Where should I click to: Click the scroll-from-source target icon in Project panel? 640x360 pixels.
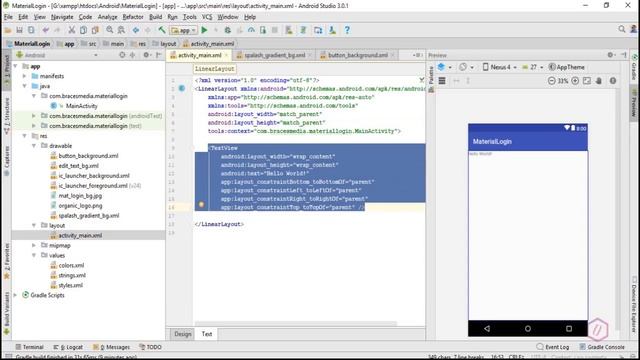pos(122,55)
